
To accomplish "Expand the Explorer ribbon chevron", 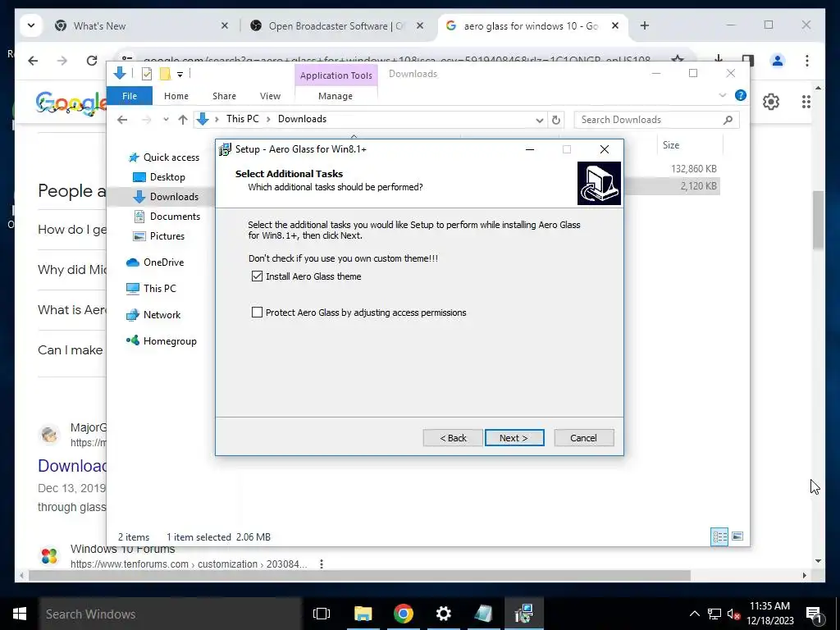I will pos(722,95).
